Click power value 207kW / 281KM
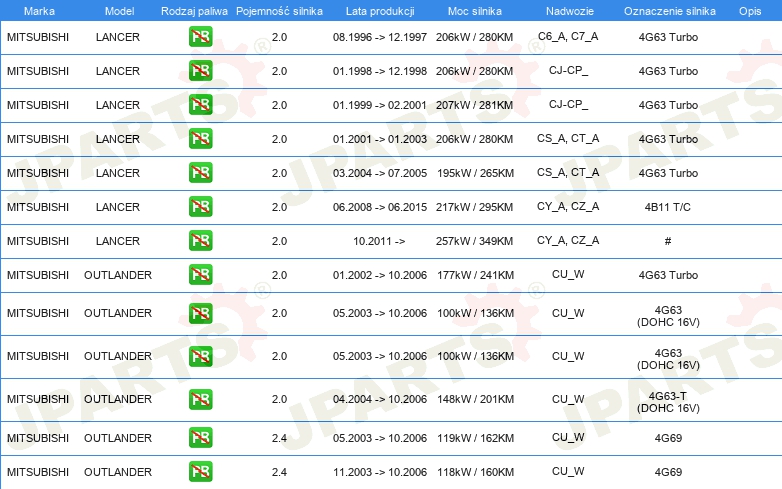 [x=474, y=105]
